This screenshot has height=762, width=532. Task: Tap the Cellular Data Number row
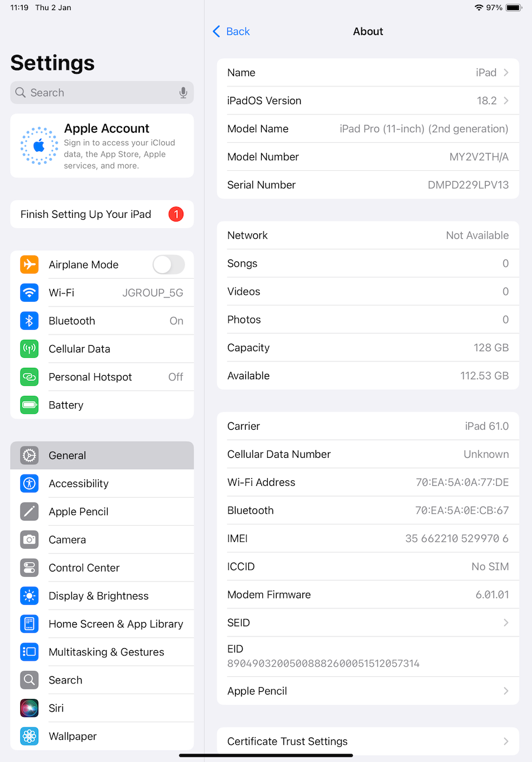coord(368,454)
